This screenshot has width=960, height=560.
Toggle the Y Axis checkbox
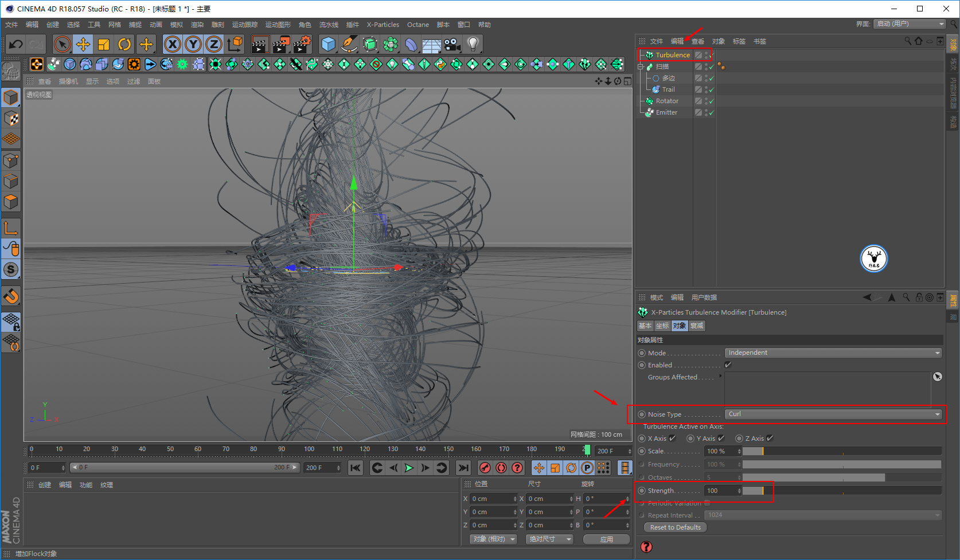[x=721, y=438]
